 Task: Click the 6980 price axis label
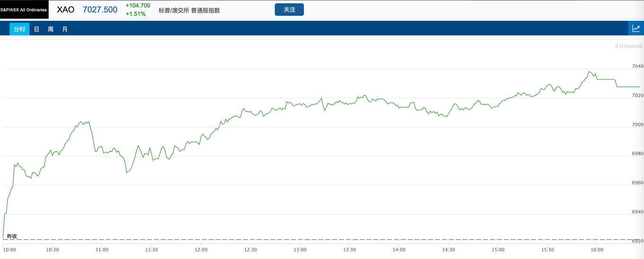[x=638, y=154]
